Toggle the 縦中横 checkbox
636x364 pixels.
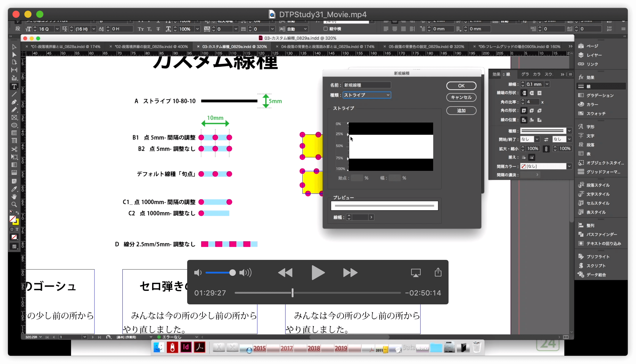point(326,29)
